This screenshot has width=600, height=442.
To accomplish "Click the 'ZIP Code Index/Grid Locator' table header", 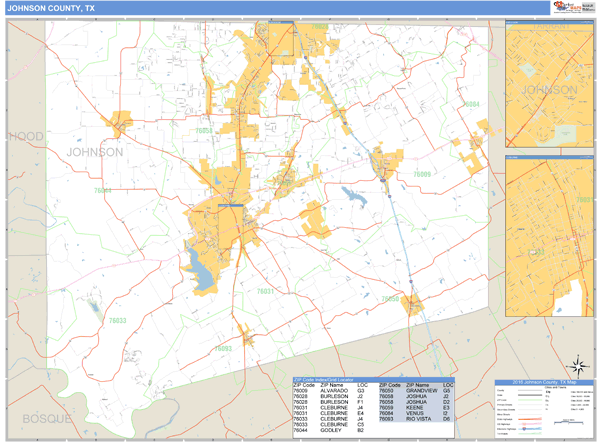I will click(373, 380).
